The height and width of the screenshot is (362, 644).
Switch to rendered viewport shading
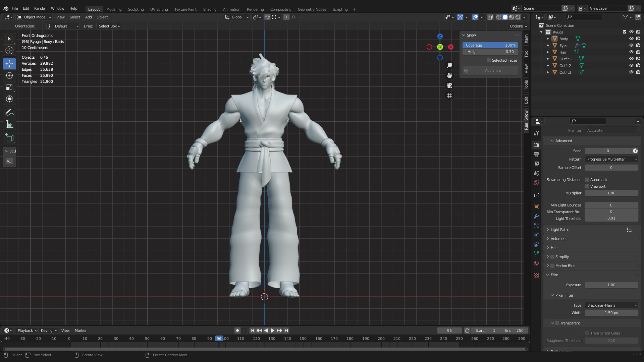click(518, 17)
